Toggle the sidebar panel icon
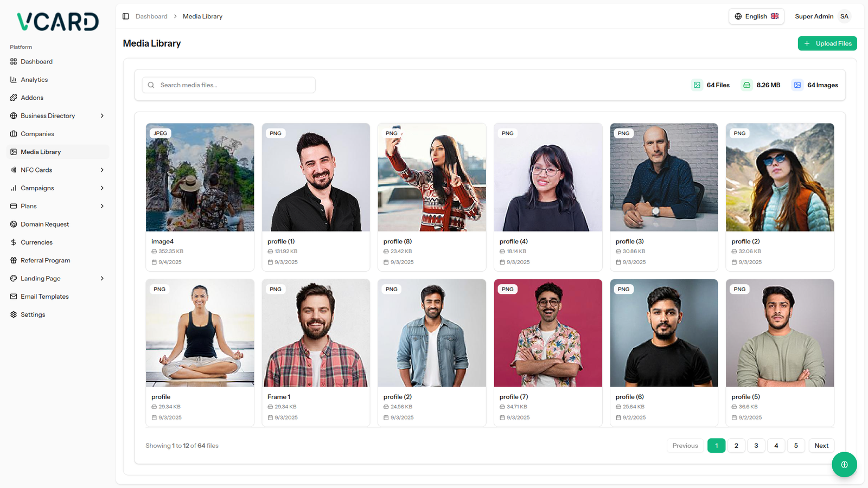Image resolution: width=868 pixels, height=488 pixels. 126,16
